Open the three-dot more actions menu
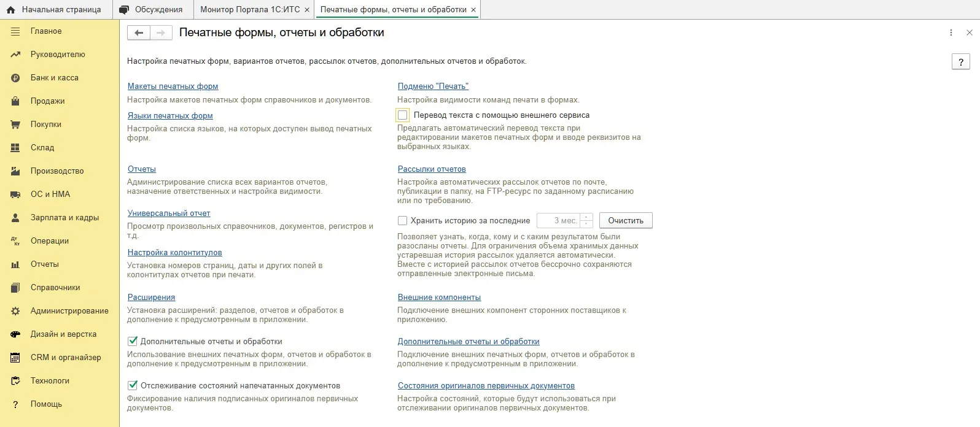Image resolution: width=980 pixels, height=427 pixels. [x=951, y=33]
